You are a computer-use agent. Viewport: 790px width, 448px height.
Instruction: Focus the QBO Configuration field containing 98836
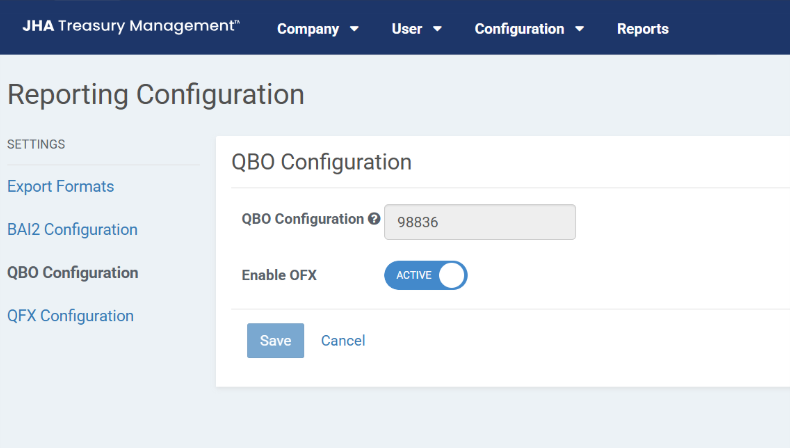(x=480, y=222)
